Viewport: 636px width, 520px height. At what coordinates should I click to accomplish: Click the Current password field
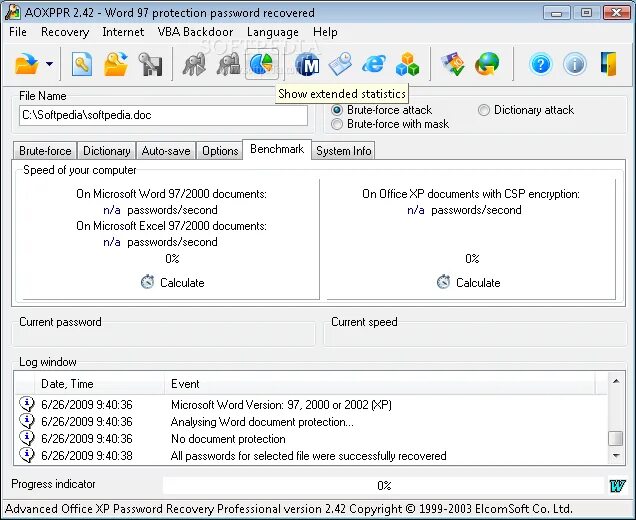pos(163,335)
